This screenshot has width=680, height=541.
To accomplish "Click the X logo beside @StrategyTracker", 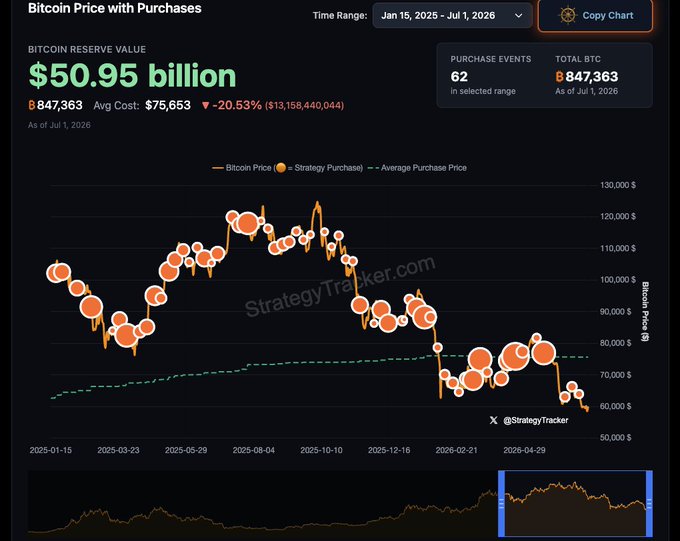I will (494, 420).
